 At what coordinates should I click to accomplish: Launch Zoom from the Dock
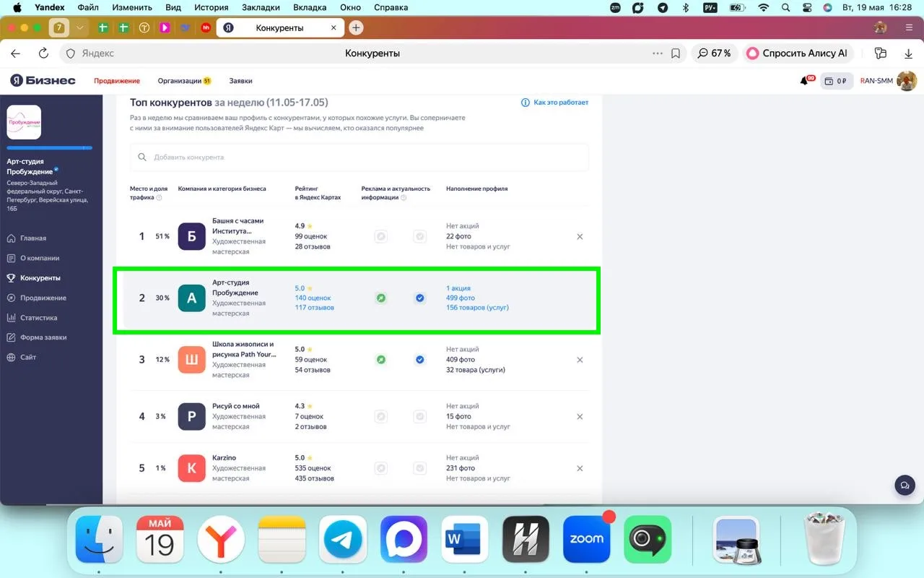coord(587,539)
